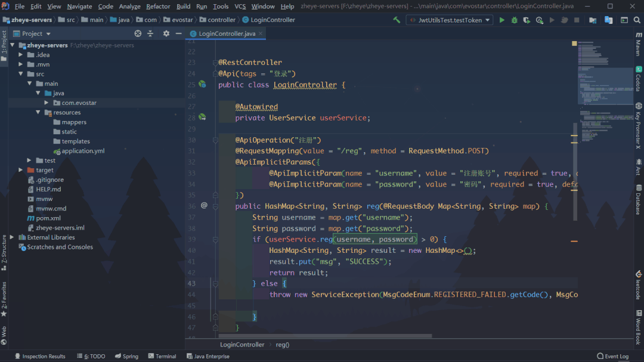This screenshot has width=644, height=362.
Task: Open Project panel settings gear
Action: click(x=166, y=33)
